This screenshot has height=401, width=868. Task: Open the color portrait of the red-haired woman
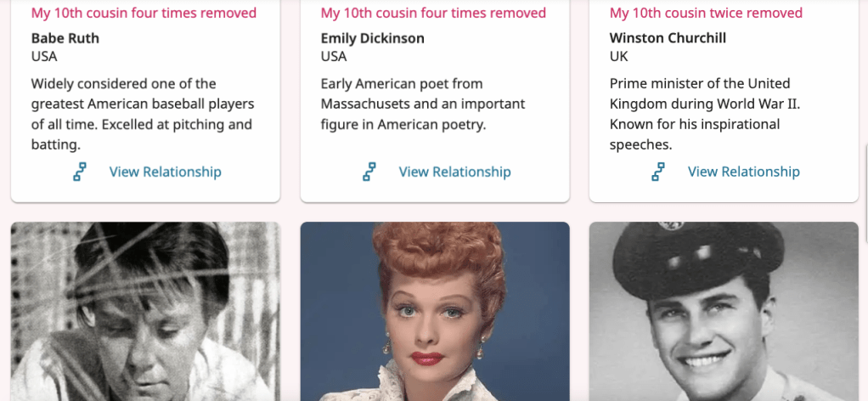(435, 311)
